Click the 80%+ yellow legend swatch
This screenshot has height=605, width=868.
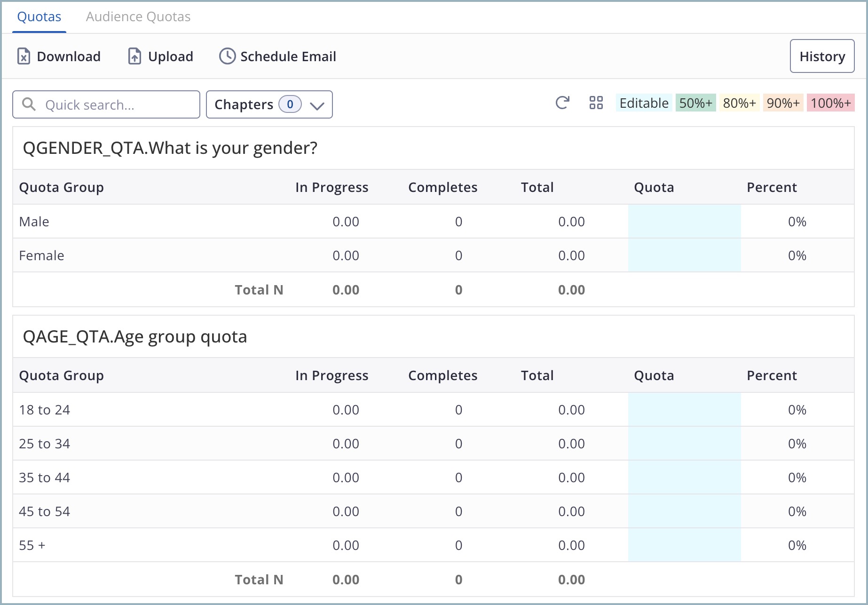coord(740,103)
